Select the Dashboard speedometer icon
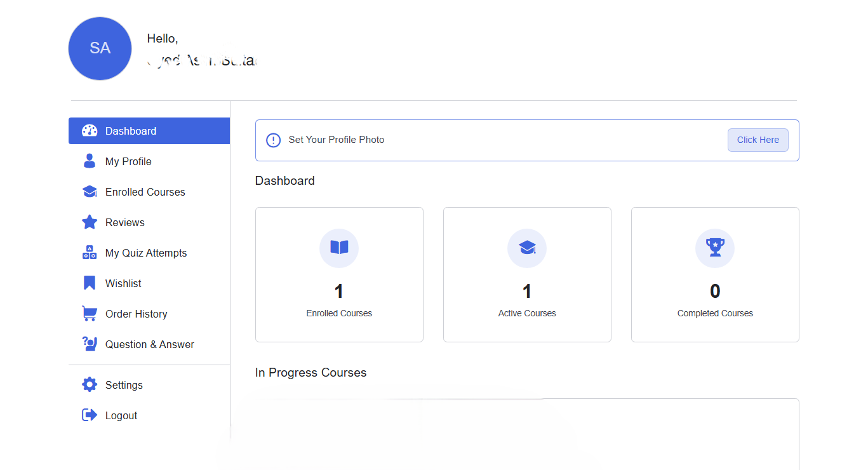Image resolution: width=868 pixels, height=470 pixels. point(88,131)
